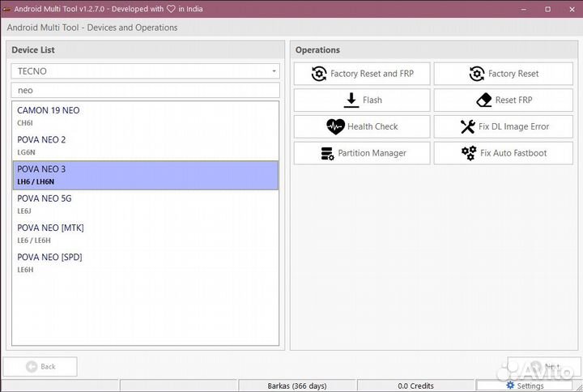Select POVA NEO 2 device
Image resolution: width=583 pixels, height=392 pixels.
146,146
